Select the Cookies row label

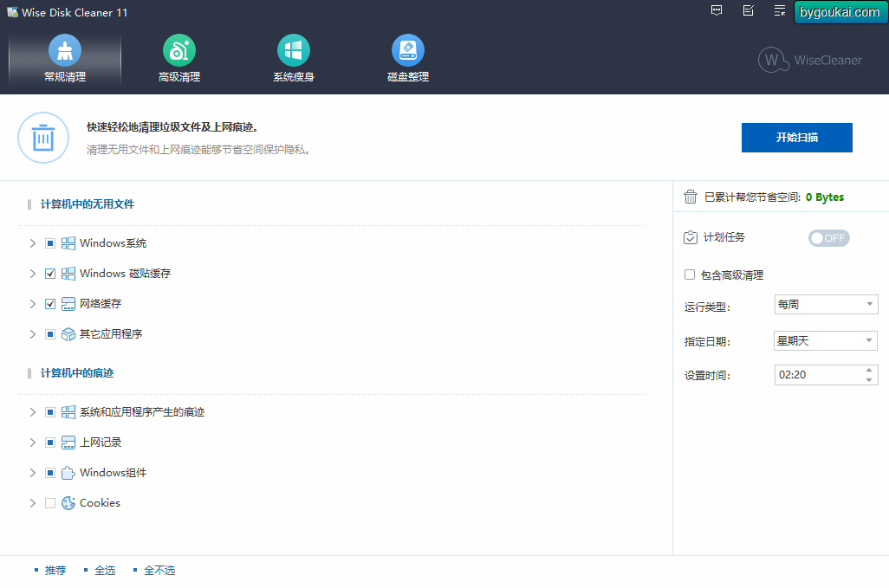tap(100, 503)
